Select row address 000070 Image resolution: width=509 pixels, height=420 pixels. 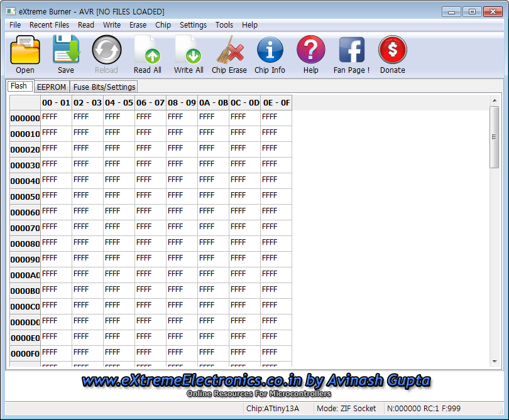tap(25, 229)
